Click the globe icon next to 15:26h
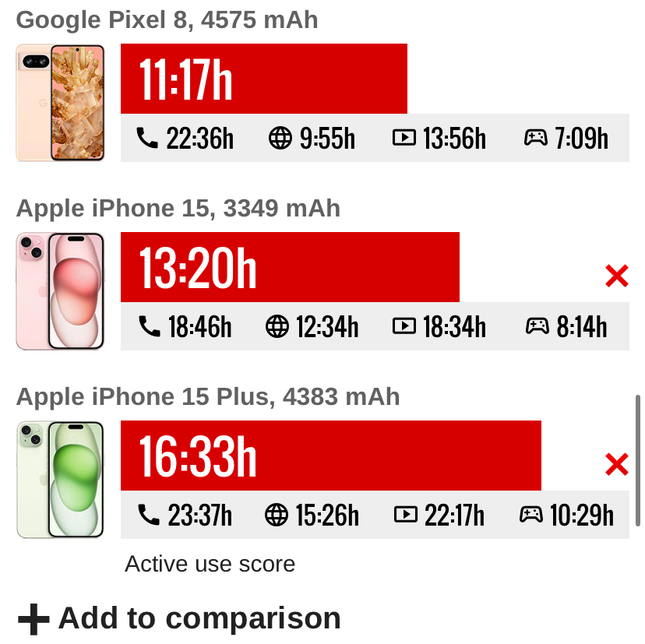Image resolution: width=645 pixels, height=644 pixels. coord(276,515)
